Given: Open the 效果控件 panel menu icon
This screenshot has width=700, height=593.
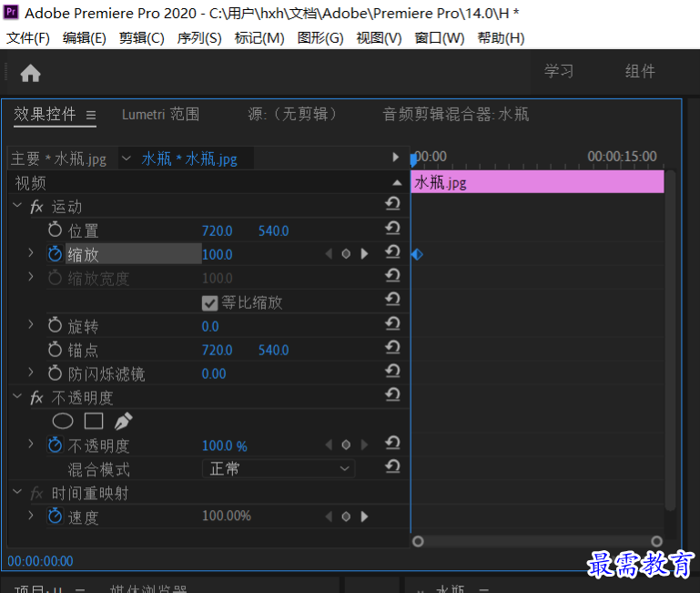Looking at the screenshot, I should (91, 116).
